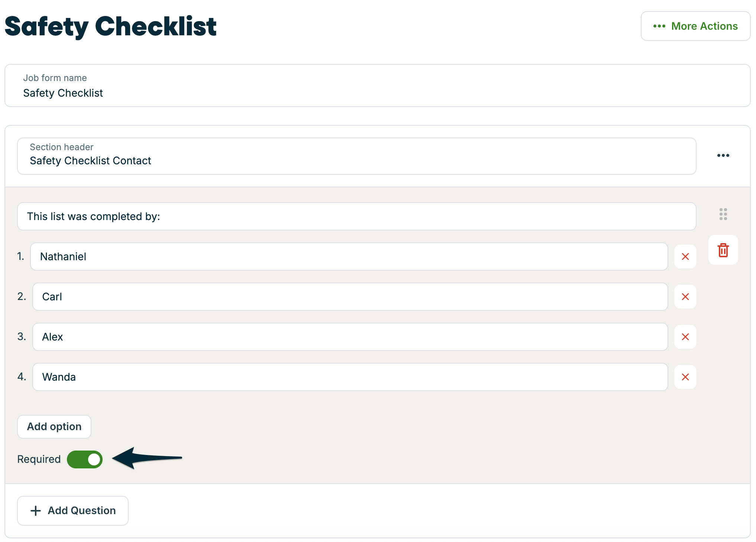The width and height of the screenshot is (756, 542).
Task: Edit the question text field
Action: (356, 216)
